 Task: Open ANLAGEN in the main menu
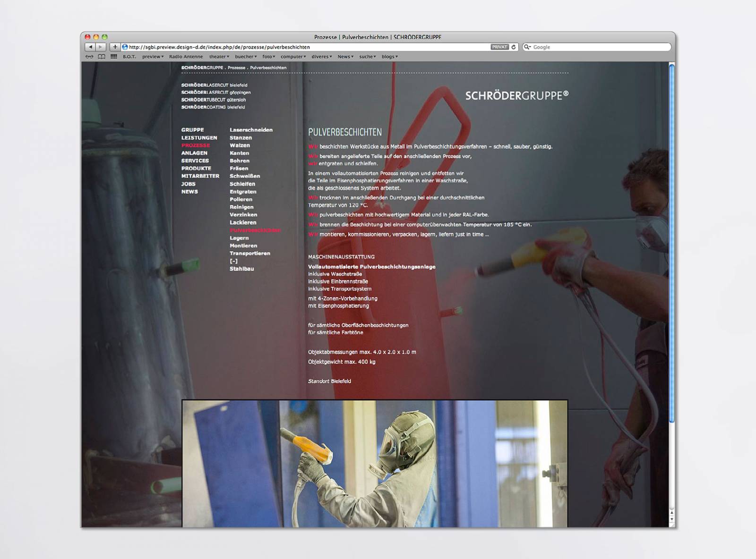[x=194, y=153]
